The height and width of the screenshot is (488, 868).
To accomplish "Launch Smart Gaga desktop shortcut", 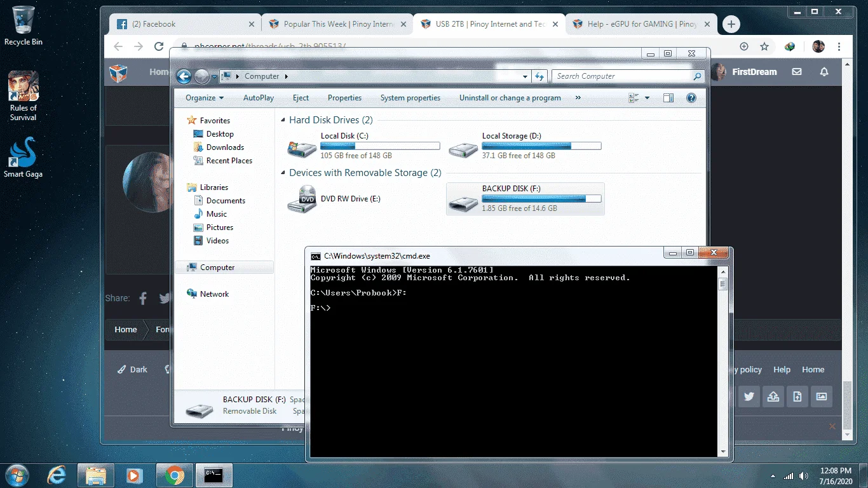I will click(x=24, y=158).
